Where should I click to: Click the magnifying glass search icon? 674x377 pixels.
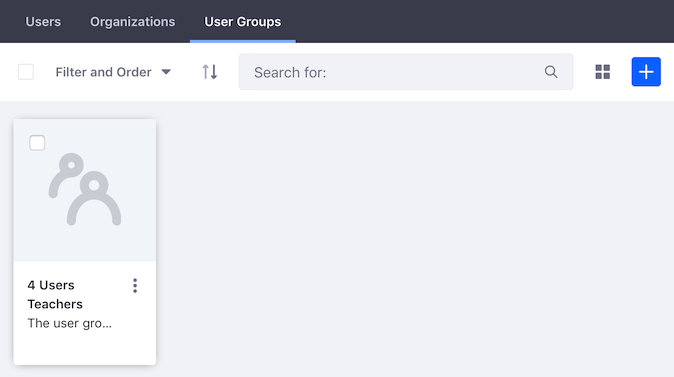(551, 72)
